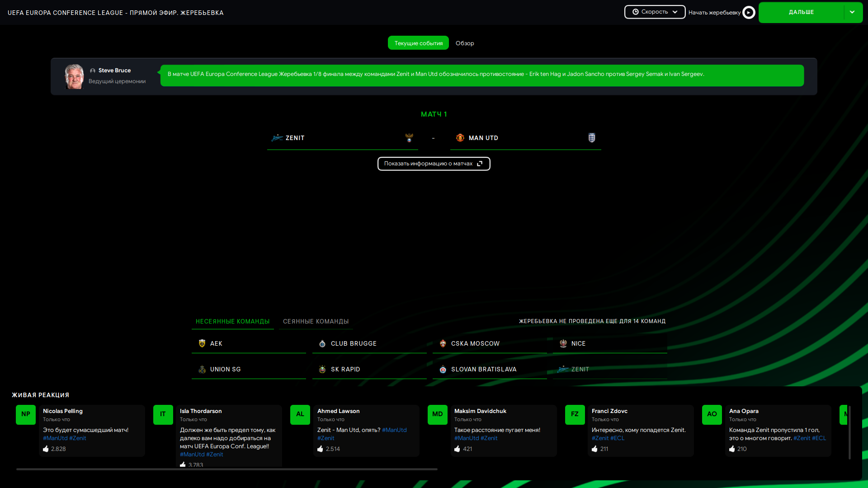This screenshot has height=488, width=868.
Task: Click Steve Bruce's portrait photo
Action: pos(74,76)
